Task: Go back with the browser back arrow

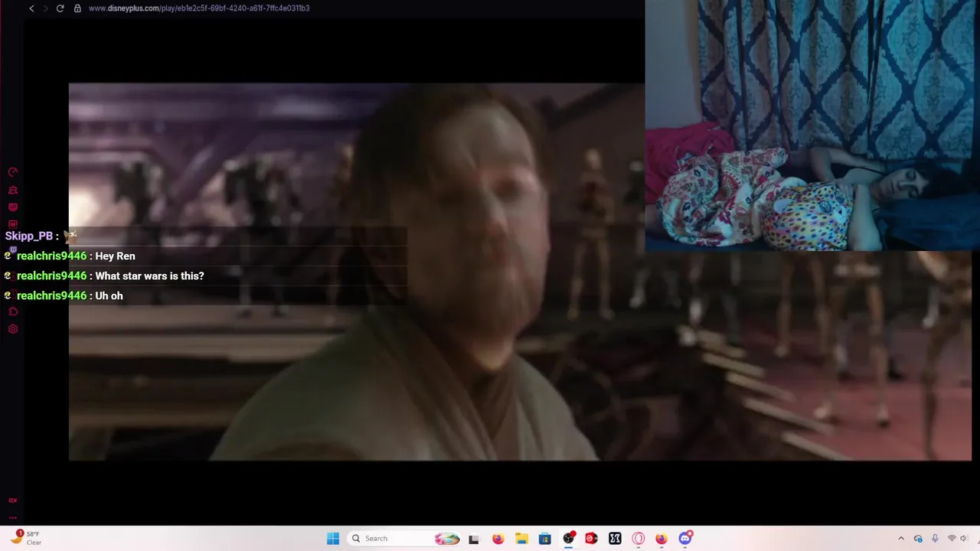Action: coord(31,8)
